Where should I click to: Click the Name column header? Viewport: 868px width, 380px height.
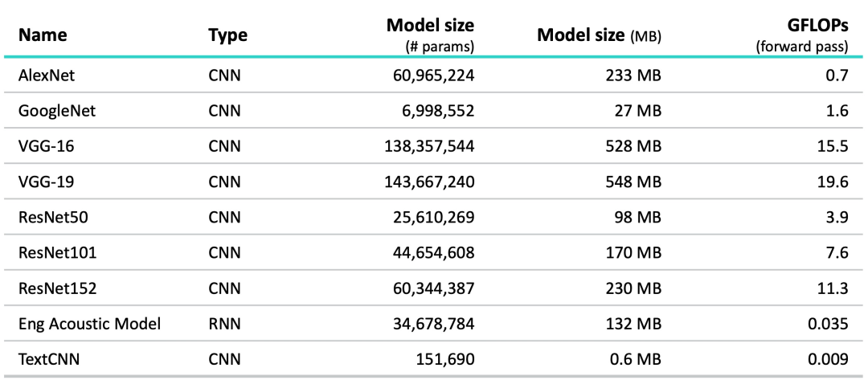[42, 35]
